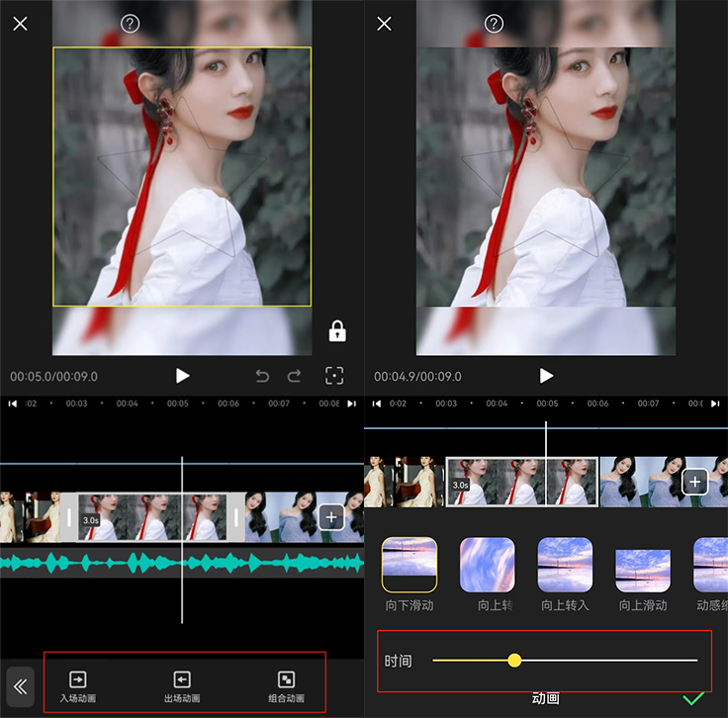Play the preview in the right animation screen
This screenshot has height=718, width=728.
(546, 376)
